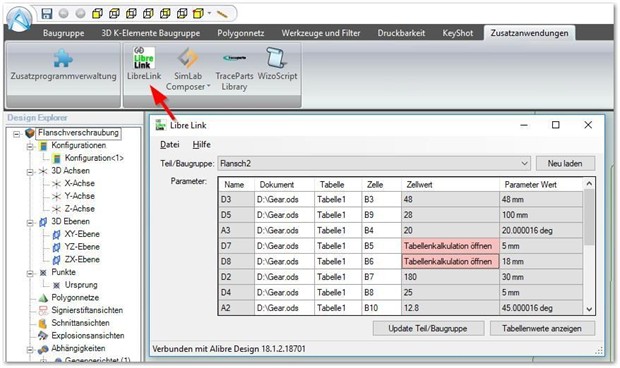Select the Y-Achse axis item
Screen dimensions: 620x368
79,196
